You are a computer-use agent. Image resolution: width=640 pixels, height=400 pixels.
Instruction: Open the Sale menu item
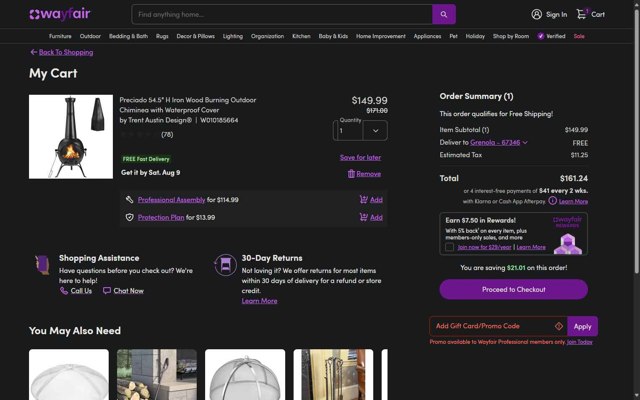point(579,36)
